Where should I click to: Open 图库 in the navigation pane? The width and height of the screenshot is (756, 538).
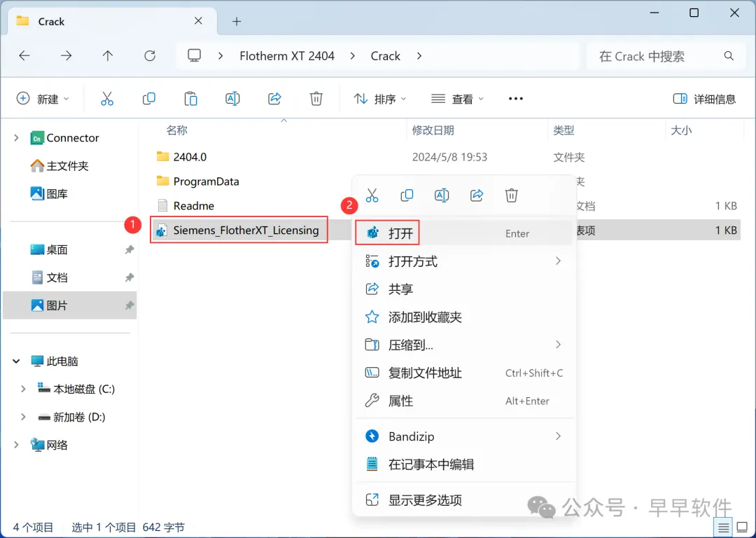(x=49, y=194)
